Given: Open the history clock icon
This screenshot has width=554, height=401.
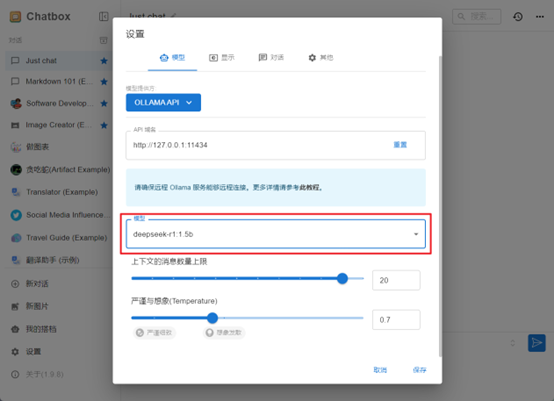Looking at the screenshot, I should click(x=518, y=17).
